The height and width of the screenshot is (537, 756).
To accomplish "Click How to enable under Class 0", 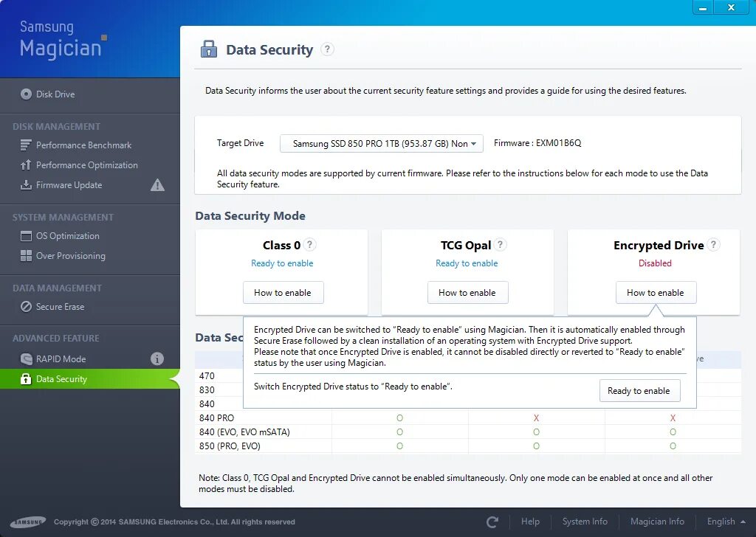I will 283,293.
